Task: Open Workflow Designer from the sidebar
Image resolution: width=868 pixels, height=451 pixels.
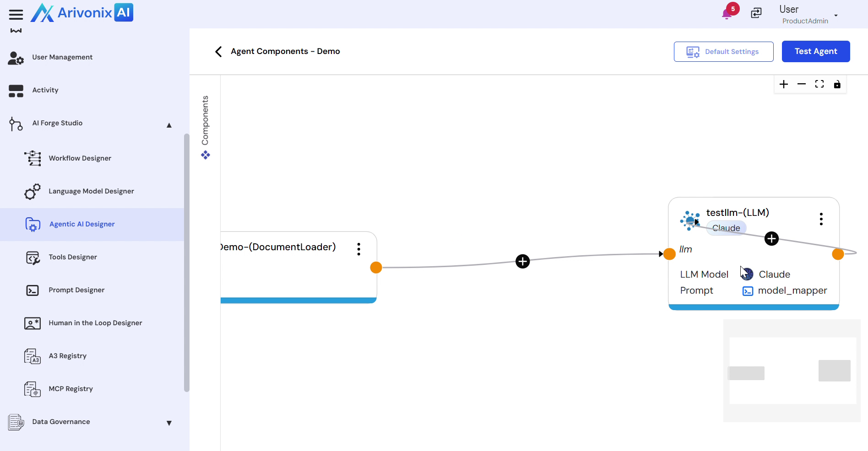Action: click(x=80, y=158)
